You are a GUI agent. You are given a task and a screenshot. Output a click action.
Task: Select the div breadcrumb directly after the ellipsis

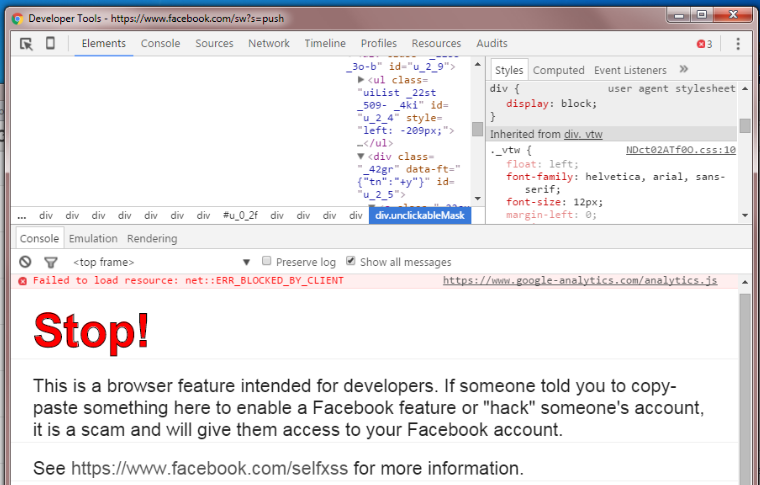click(x=46, y=216)
